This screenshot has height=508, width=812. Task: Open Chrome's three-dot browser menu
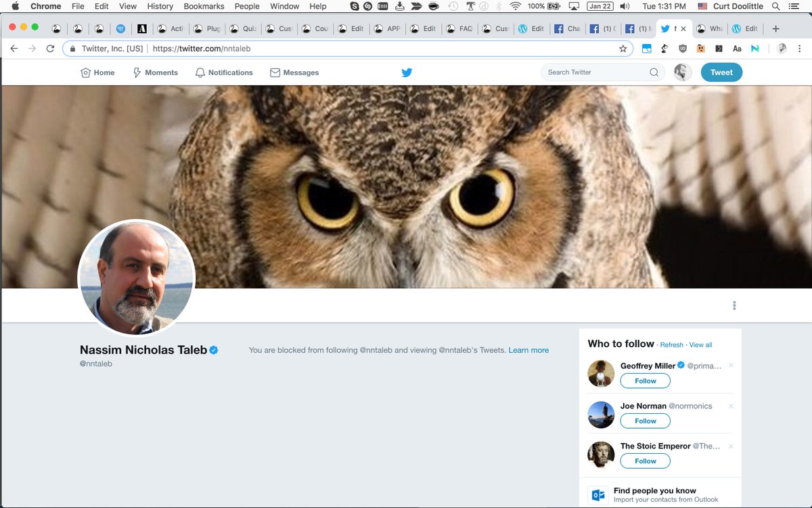tap(801, 49)
